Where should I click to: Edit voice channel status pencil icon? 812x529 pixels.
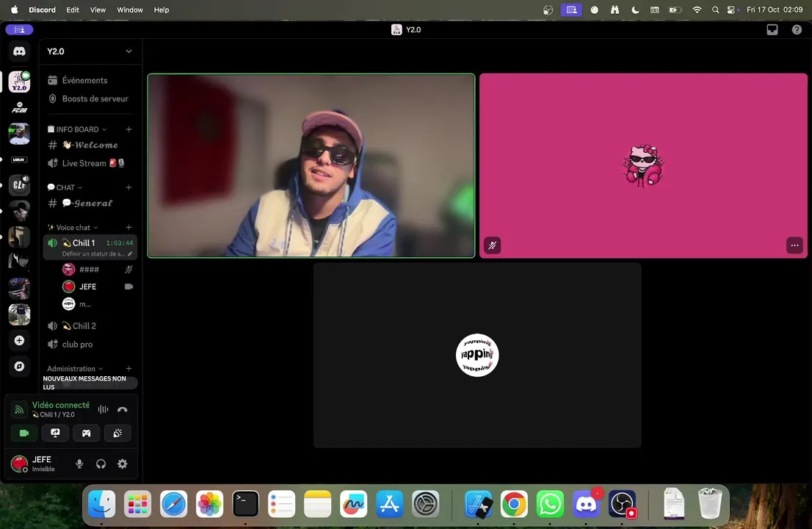[x=130, y=254]
